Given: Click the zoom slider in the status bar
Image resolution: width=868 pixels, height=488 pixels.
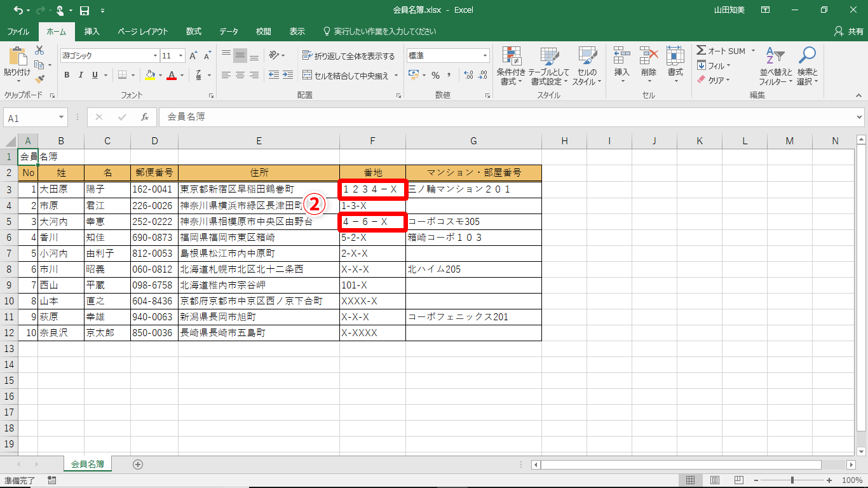Looking at the screenshot, I should pyautogui.click(x=792, y=480).
